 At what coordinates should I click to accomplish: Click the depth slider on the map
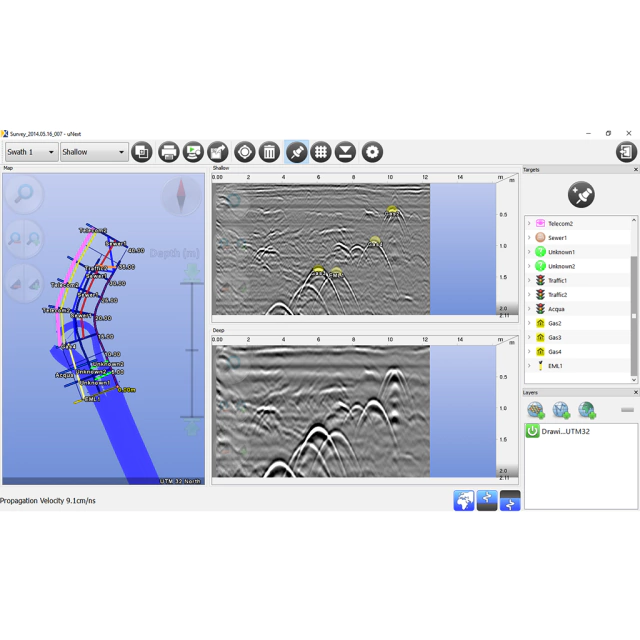(192, 350)
